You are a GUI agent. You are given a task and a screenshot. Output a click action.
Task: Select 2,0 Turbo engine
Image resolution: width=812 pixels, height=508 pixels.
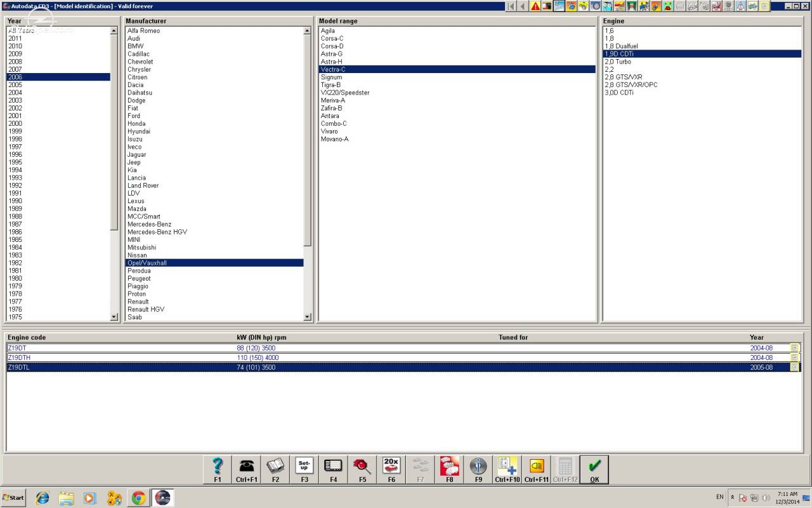(702, 62)
